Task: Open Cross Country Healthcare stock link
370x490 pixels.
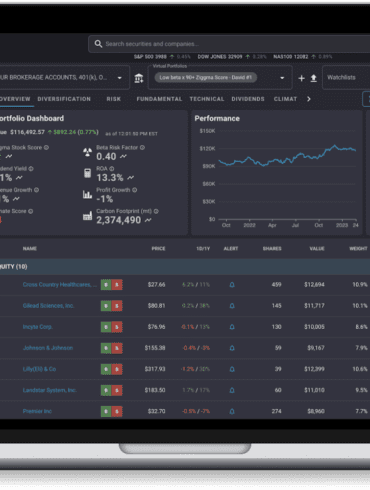Action: tap(60, 285)
